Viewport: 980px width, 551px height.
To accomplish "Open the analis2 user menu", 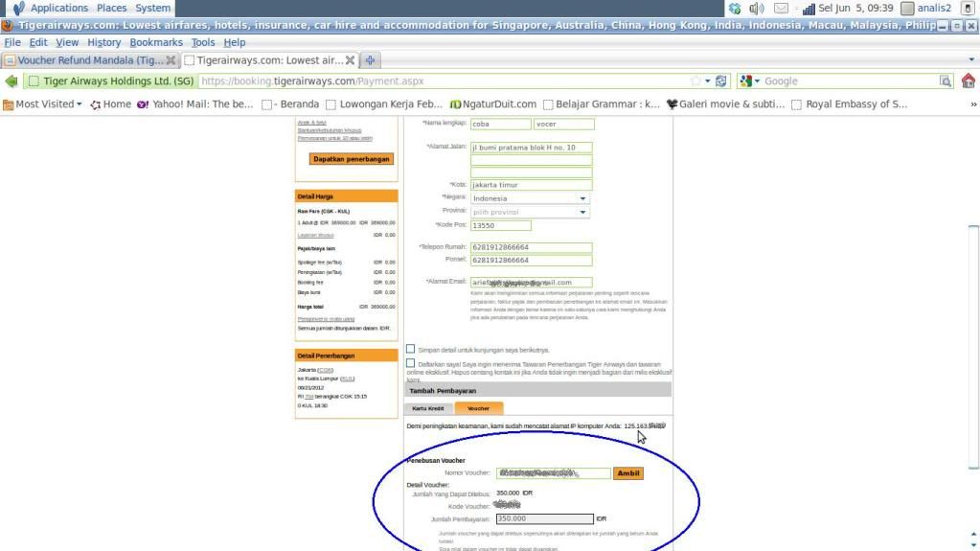I will (927, 8).
